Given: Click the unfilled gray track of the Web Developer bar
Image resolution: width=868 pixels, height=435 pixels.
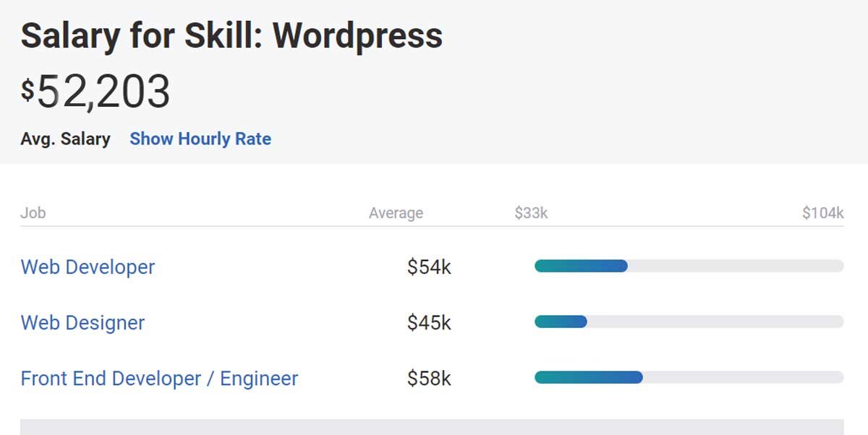Looking at the screenshot, I should [x=735, y=266].
